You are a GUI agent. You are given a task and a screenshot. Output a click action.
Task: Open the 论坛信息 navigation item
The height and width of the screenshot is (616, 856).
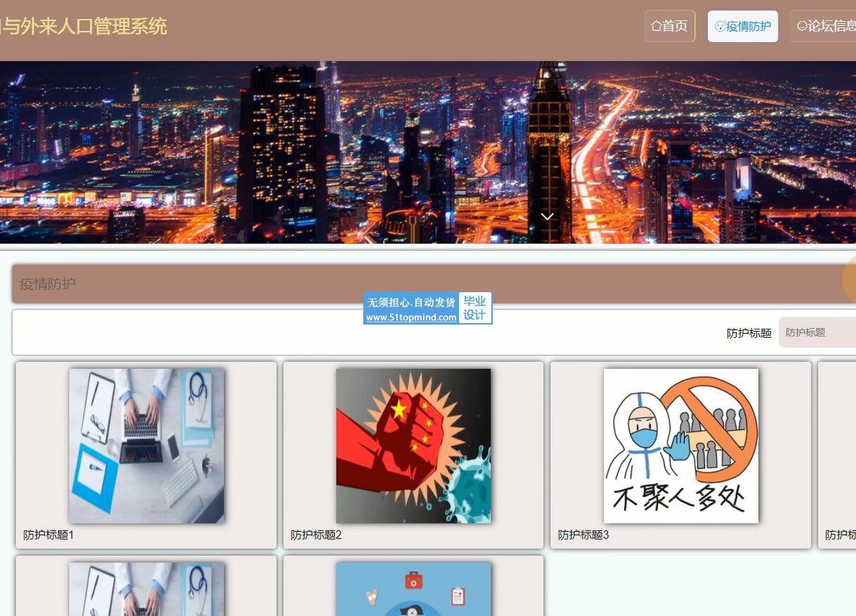[x=824, y=26]
